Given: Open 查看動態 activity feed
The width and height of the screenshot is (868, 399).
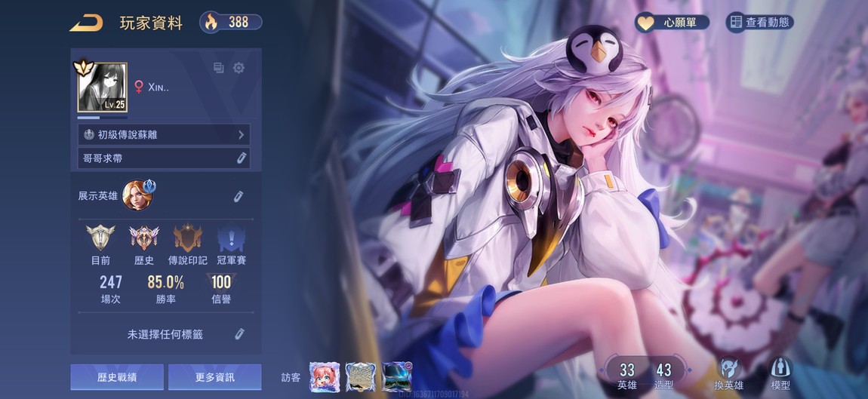Looking at the screenshot, I should (759, 22).
